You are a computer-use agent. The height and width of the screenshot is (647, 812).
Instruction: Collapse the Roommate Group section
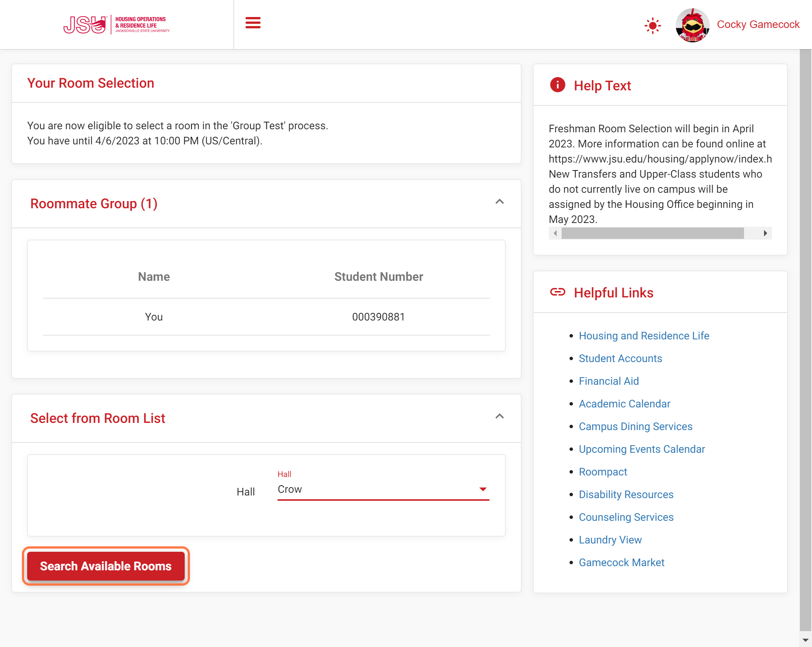pos(499,202)
